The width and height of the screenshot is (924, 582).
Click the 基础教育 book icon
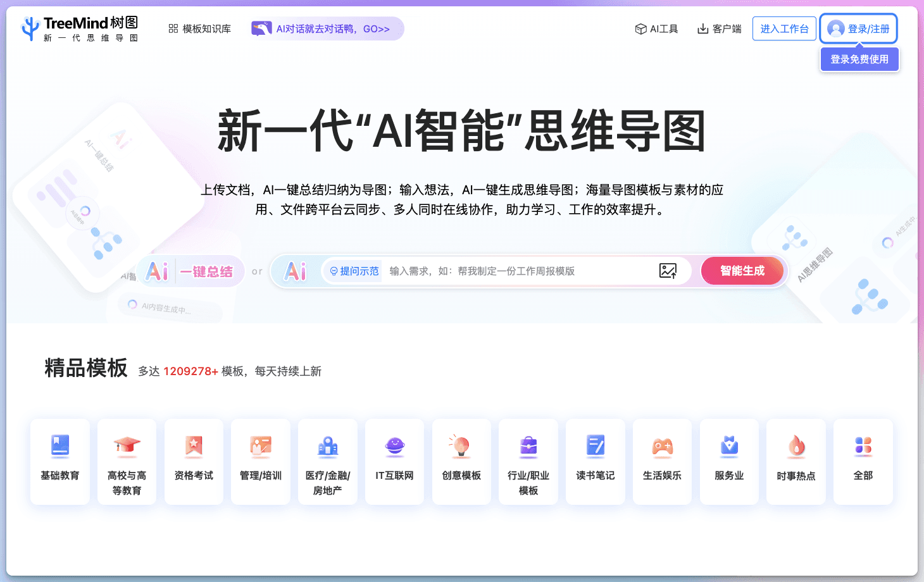[60, 445]
